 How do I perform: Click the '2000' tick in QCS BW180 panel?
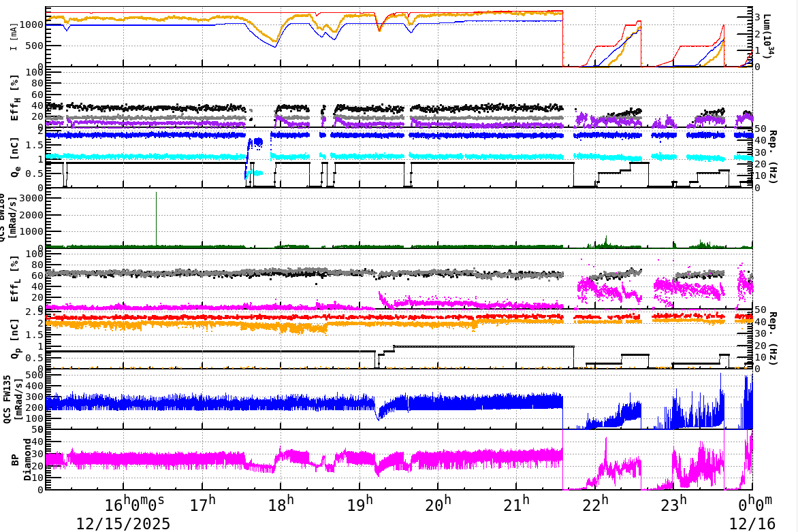click(x=31, y=214)
